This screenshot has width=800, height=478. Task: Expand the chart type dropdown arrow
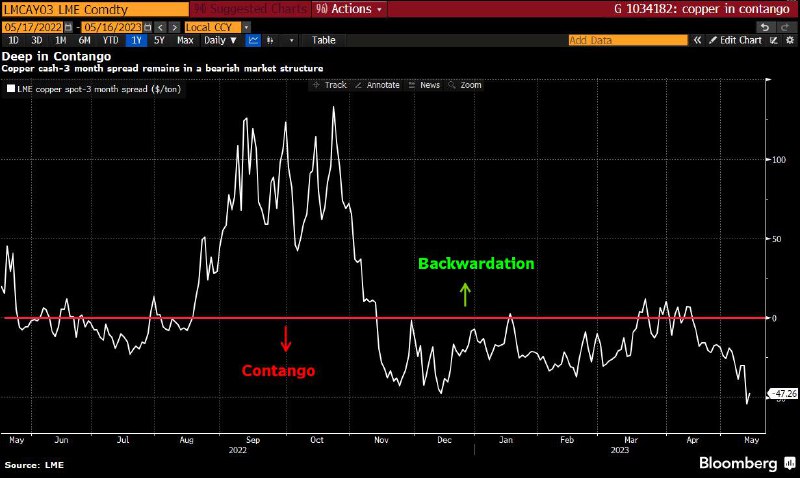click(291, 40)
